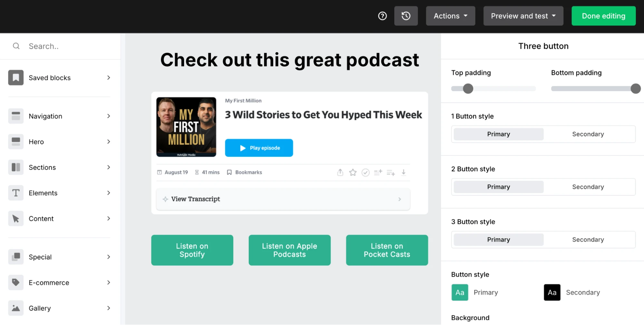Expand the View Transcript row
Image resolution: width=644 pixels, height=325 pixels.
click(283, 199)
